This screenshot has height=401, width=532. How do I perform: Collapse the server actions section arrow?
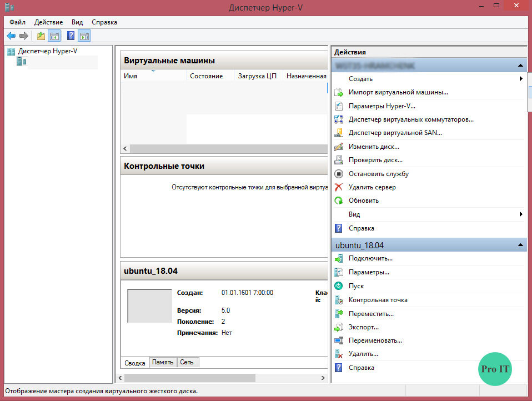520,66
